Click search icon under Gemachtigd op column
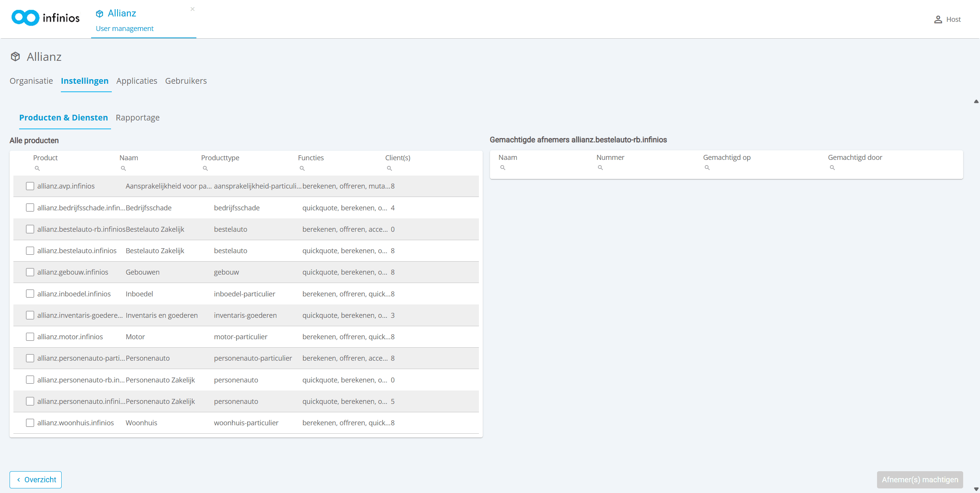Viewport: 980px width, 493px height. click(707, 168)
